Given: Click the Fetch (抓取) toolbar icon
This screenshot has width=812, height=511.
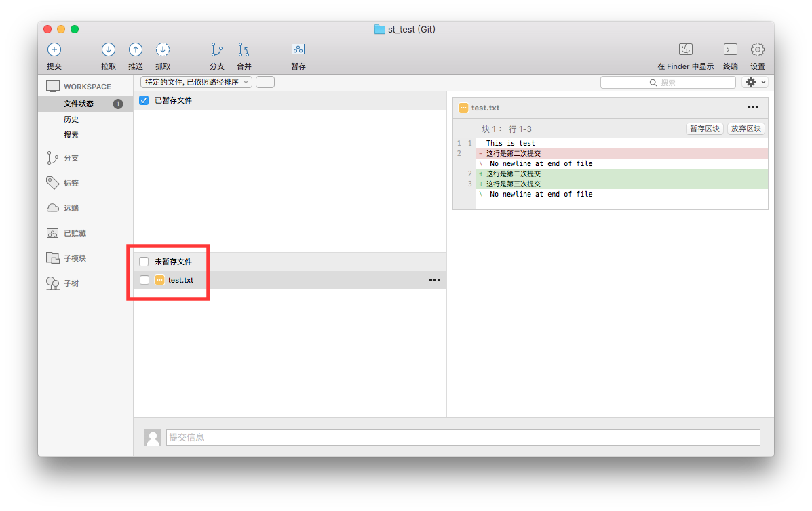Looking at the screenshot, I should point(163,49).
